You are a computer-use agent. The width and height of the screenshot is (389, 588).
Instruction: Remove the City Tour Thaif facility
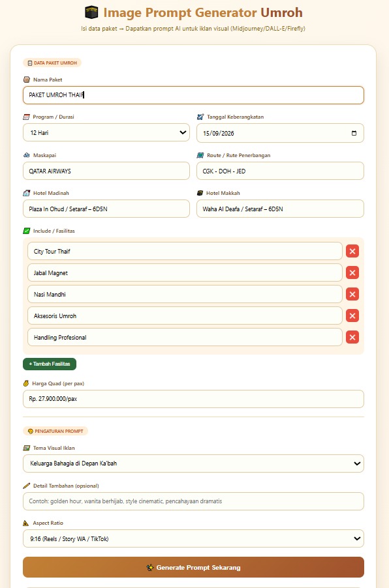[352, 251]
